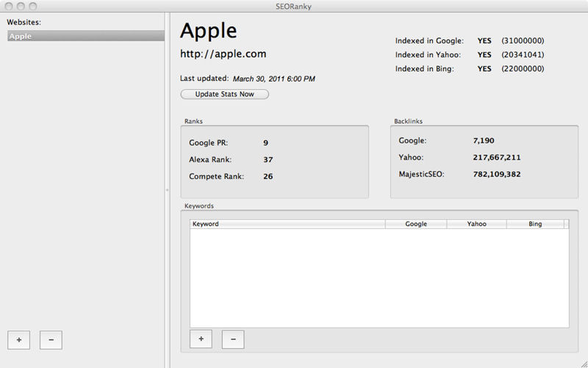Viewport: 588px width, 368px height.
Task: Click Bing indexed count (22000000)
Action: [523, 68]
